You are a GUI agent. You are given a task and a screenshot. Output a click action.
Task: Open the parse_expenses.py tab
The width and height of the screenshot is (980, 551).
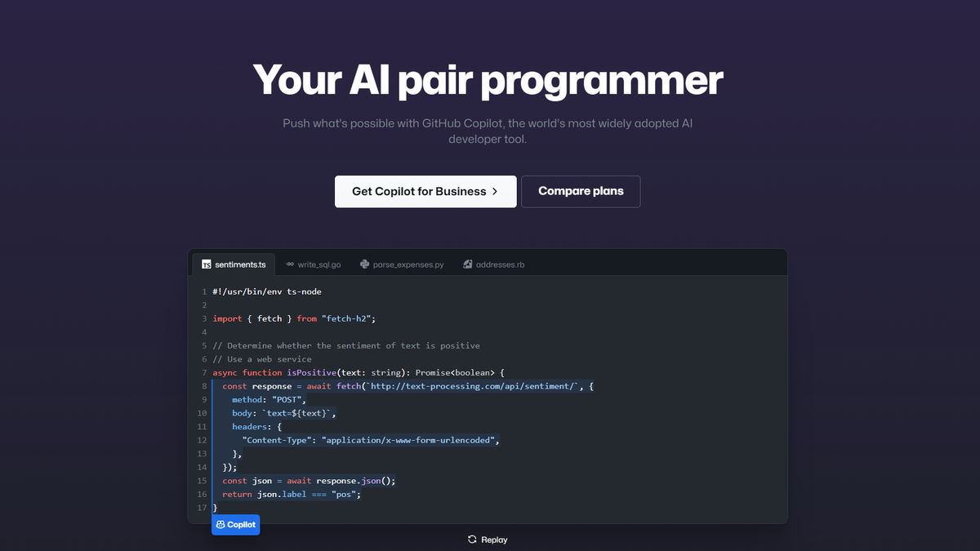coord(400,263)
